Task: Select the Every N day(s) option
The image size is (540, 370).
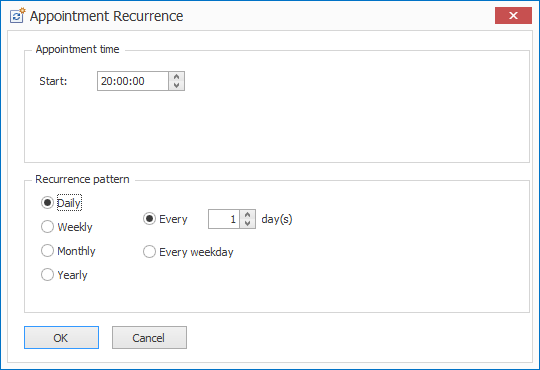Action: pyautogui.click(x=149, y=219)
